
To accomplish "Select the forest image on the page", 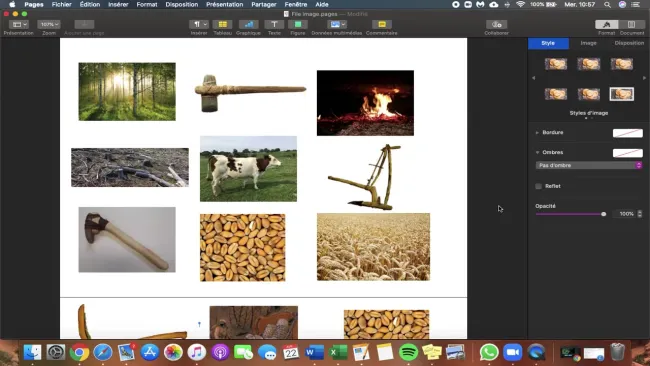I will coord(127,92).
